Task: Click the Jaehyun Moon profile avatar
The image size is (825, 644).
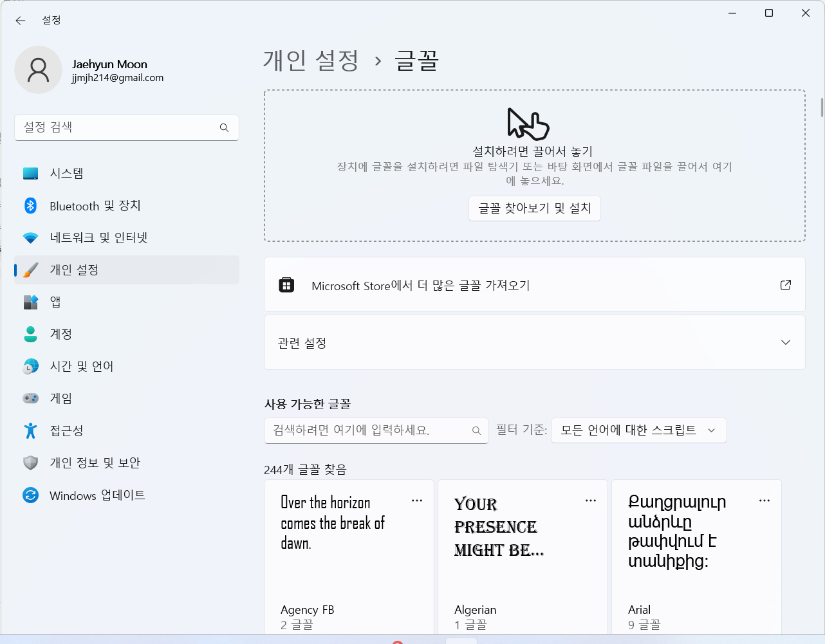Action: point(38,70)
